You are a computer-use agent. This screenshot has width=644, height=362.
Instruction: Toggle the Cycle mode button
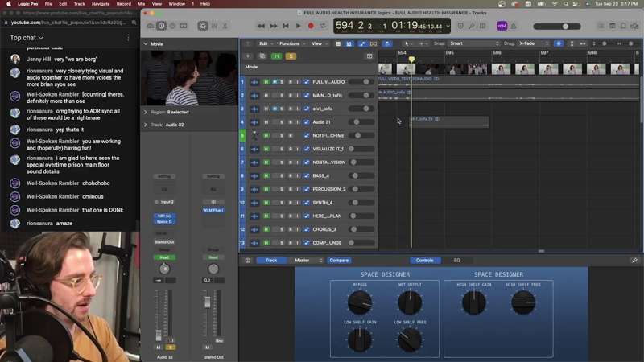(x=324, y=26)
